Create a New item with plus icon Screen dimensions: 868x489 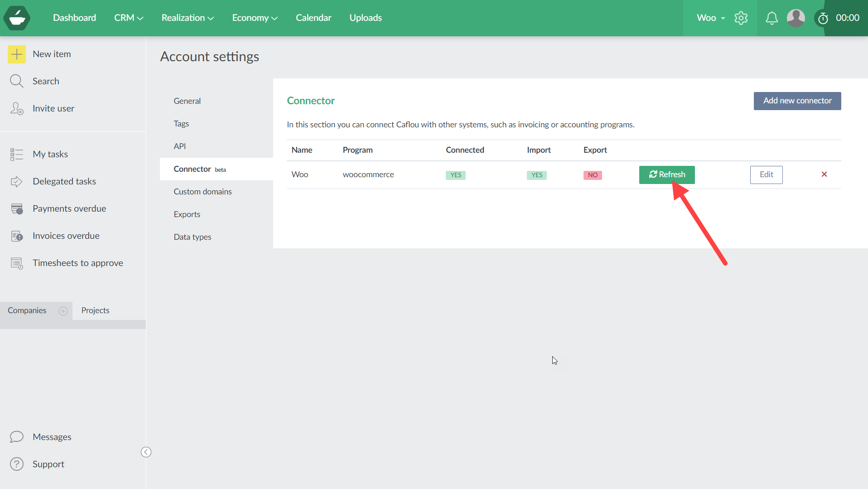17,54
